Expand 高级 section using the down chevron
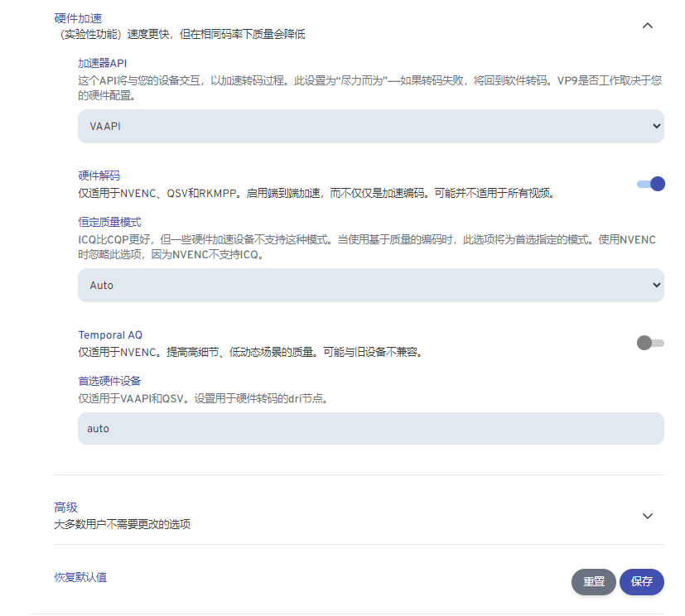The height and width of the screenshot is (616, 685). [648, 516]
